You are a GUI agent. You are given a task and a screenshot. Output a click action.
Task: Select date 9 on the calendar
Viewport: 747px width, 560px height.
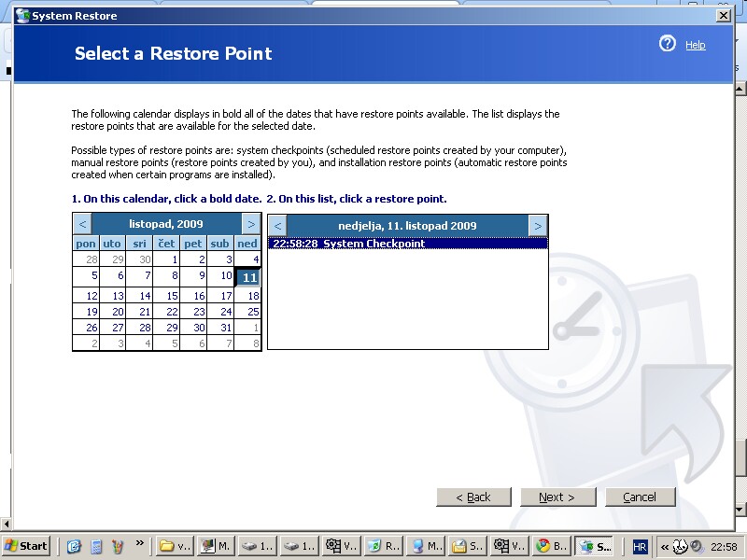pyautogui.click(x=193, y=275)
